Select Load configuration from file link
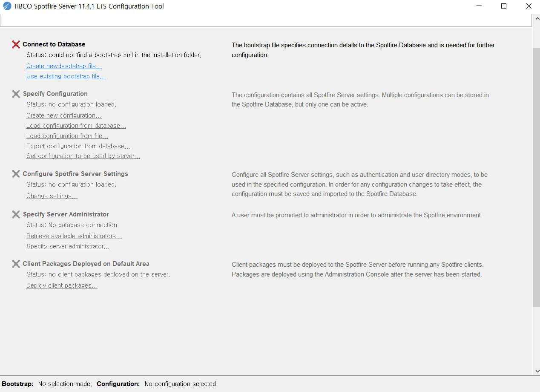Viewport: 540px width, 392px height. [x=67, y=136]
